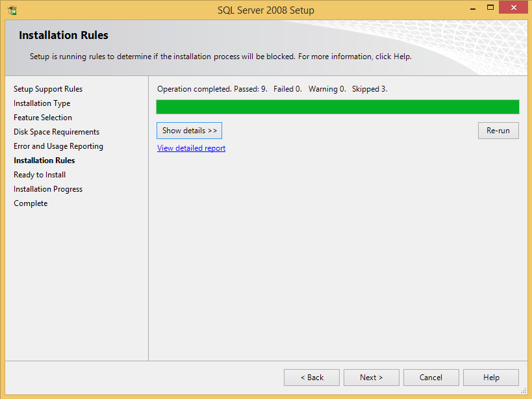This screenshot has width=532, height=399.
Task: Cancel the SQL Server setup
Action: 431,378
